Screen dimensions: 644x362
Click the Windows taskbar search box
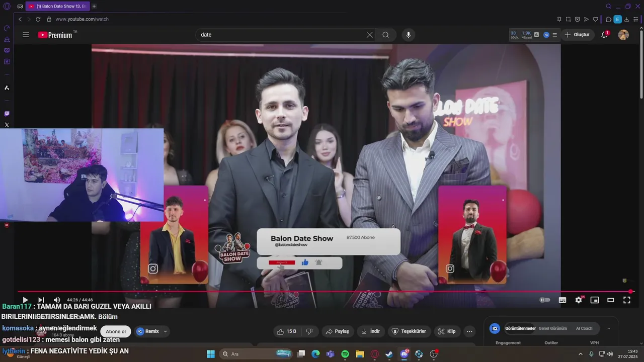click(x=256, y=354)
